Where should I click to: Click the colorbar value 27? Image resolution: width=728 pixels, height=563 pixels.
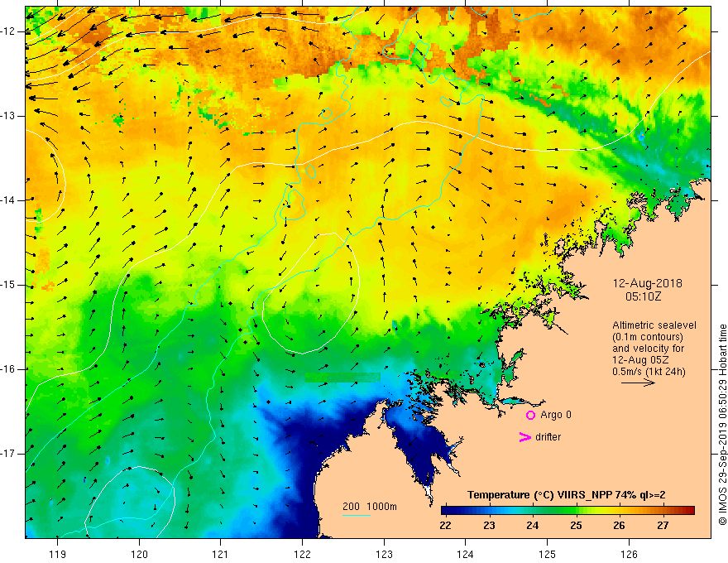pyautogui.click(x=663, y=526)
